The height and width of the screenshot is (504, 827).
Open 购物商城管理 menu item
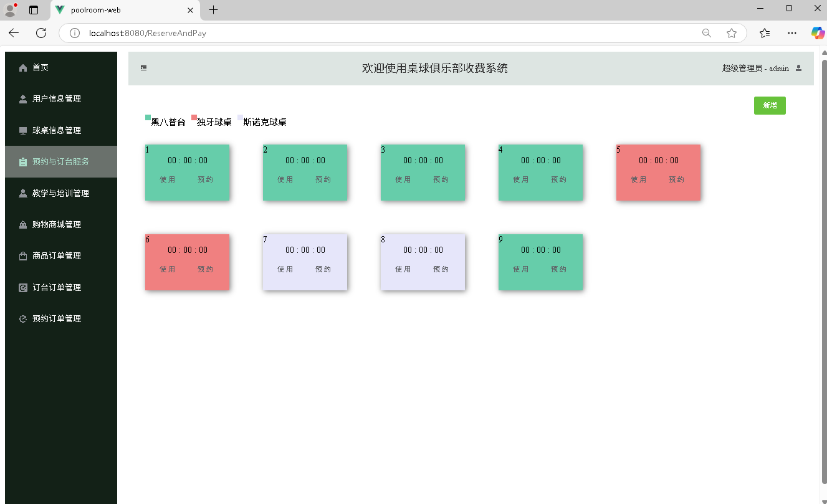[61, 225]
